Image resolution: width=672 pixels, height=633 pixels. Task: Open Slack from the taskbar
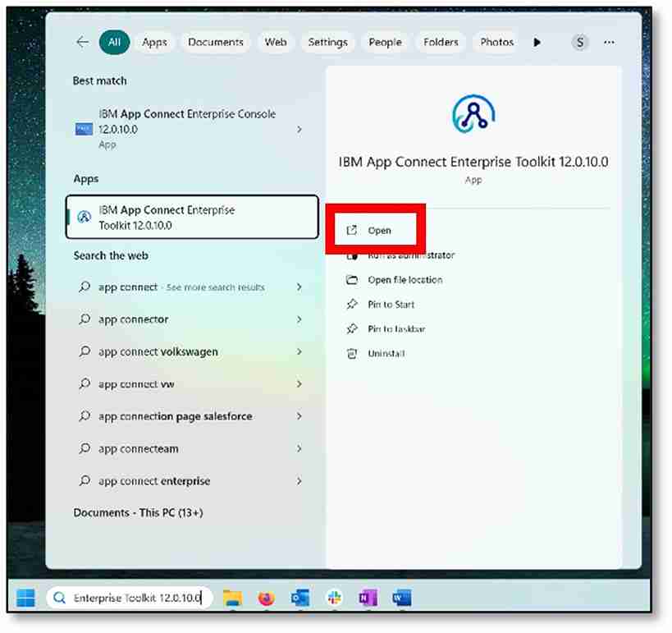tap(334, 598)
